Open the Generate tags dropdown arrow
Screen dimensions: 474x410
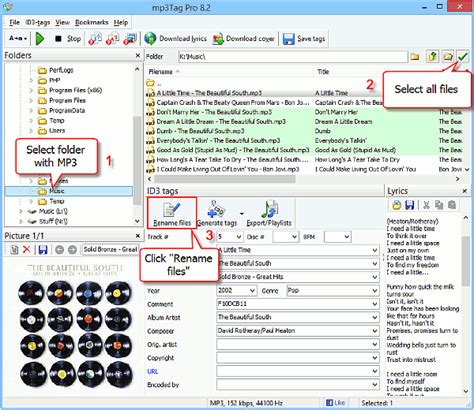(242, 214)
